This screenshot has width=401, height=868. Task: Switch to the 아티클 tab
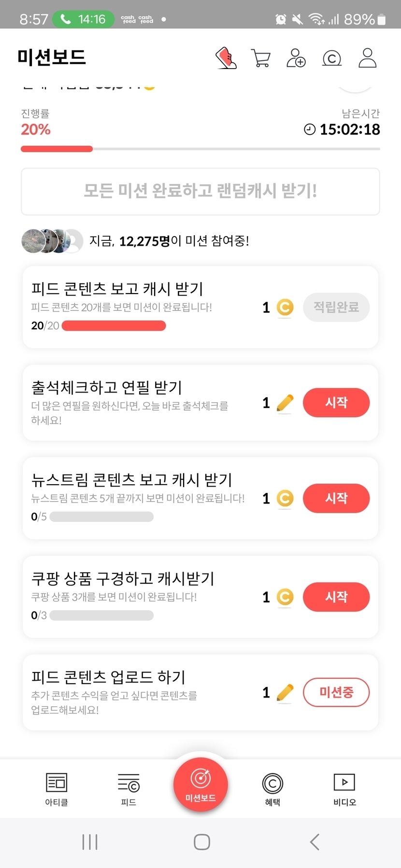point(57,789)
